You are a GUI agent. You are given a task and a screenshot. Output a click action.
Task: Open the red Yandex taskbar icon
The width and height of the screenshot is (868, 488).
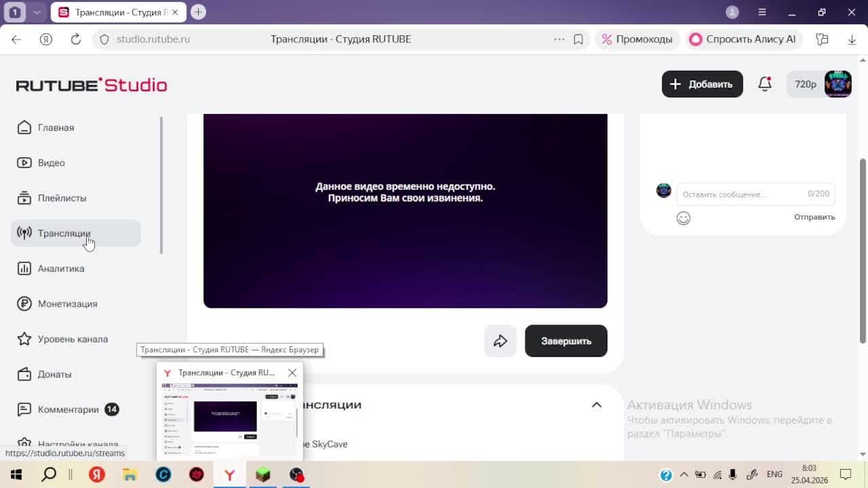pyautogui.click(x=97, y=475)
